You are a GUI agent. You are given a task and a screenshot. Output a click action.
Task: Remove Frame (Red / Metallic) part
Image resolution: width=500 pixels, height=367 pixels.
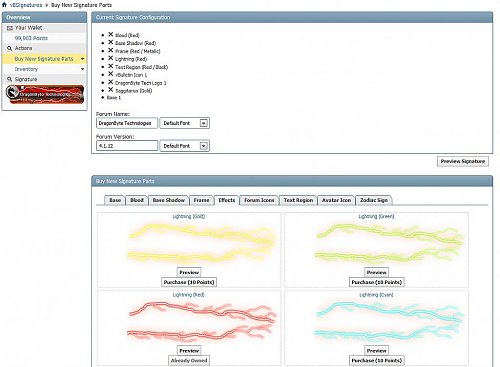111,50
